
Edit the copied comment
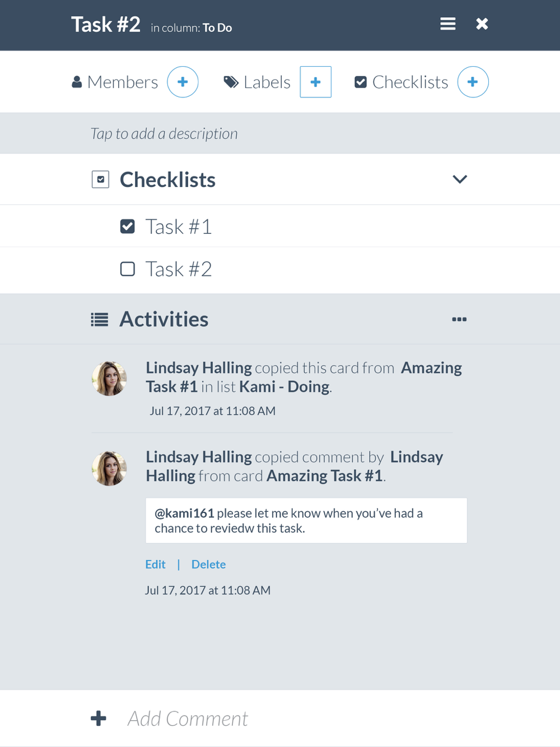click(x=155, y=564)
